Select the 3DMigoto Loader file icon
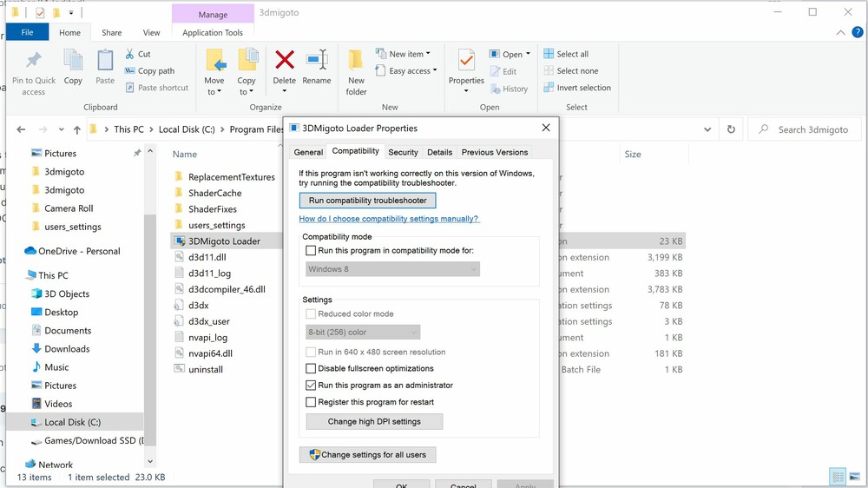 tap(180, 241)
